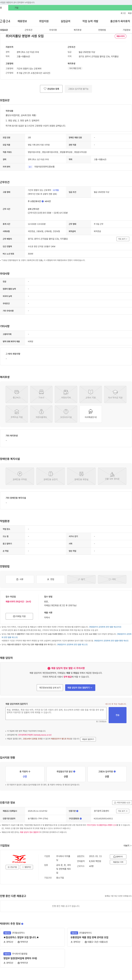Open the 채용정보 menu

click(22, 21)
